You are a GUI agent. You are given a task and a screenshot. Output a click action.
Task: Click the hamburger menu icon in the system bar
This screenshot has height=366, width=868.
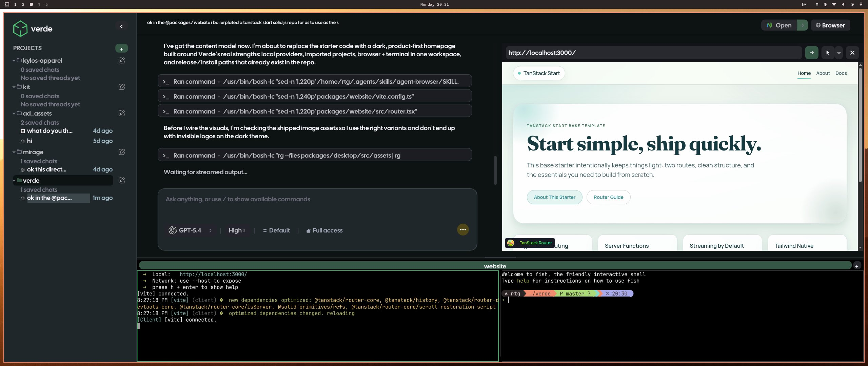coord(817,4)
